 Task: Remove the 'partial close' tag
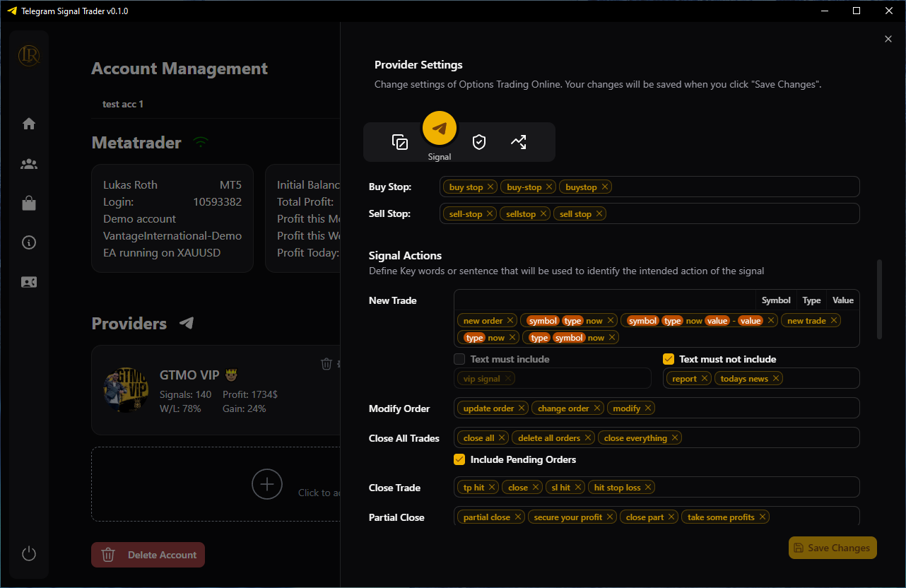click(x=518, y=517)
